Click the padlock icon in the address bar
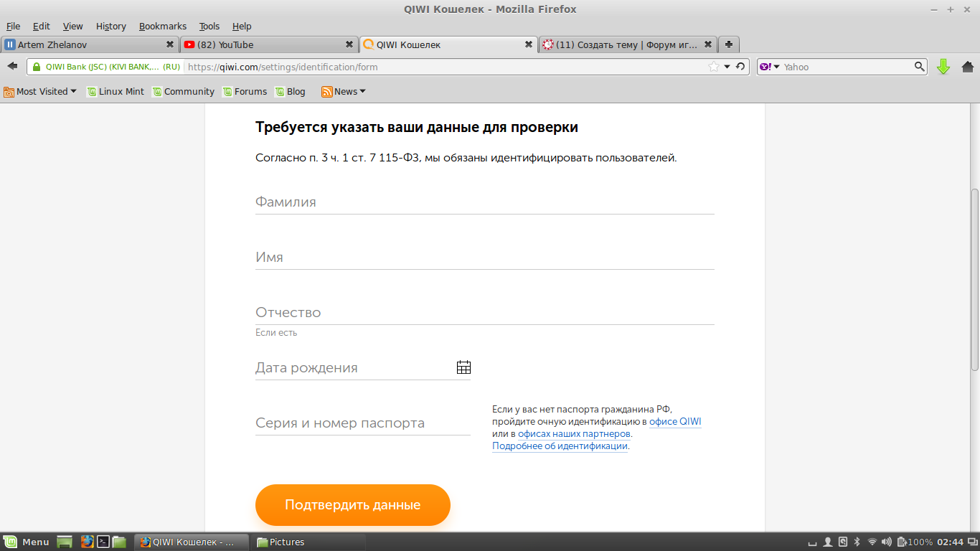Image resolution: width=980 pixels, height=551 pixels. pos(36,67)
